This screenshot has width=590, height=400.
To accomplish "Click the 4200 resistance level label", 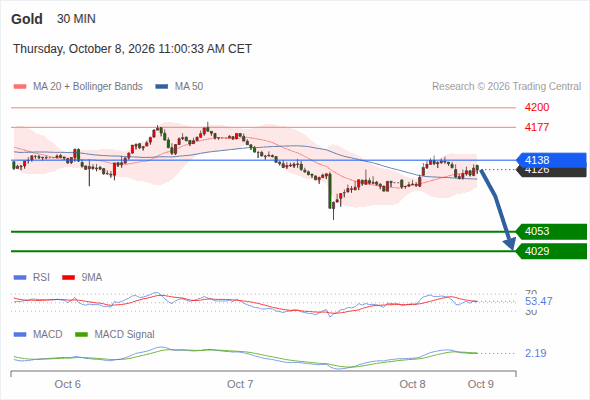I will (537, 108).
